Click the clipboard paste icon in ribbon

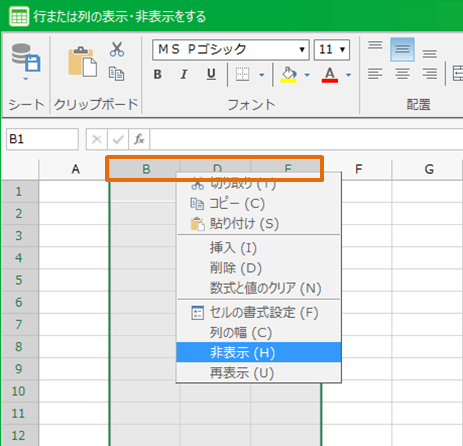tap(83, 62)
